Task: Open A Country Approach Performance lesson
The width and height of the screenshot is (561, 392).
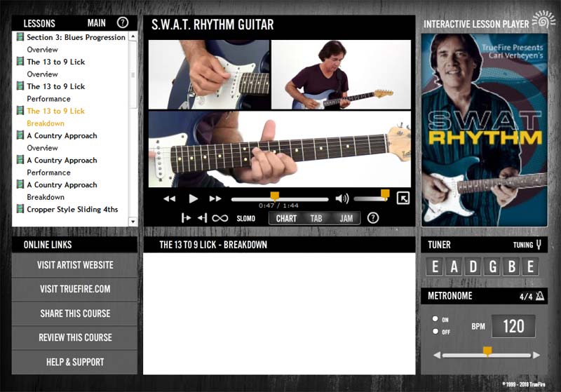Action: click(x=58, y=166)
